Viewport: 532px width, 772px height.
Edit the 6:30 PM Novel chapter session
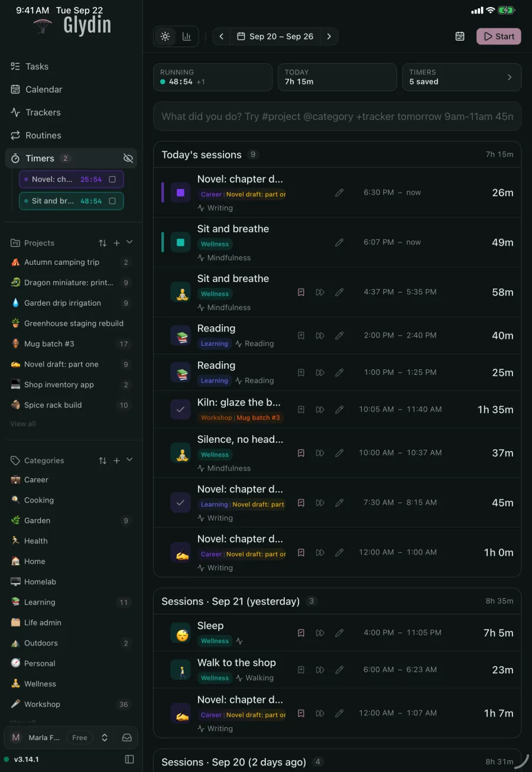pos(339,193)
